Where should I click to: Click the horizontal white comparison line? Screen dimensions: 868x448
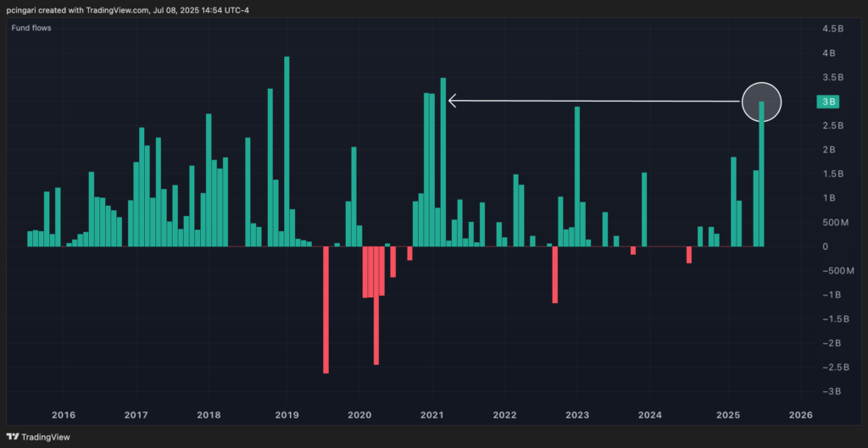click(x=593, y=102)
